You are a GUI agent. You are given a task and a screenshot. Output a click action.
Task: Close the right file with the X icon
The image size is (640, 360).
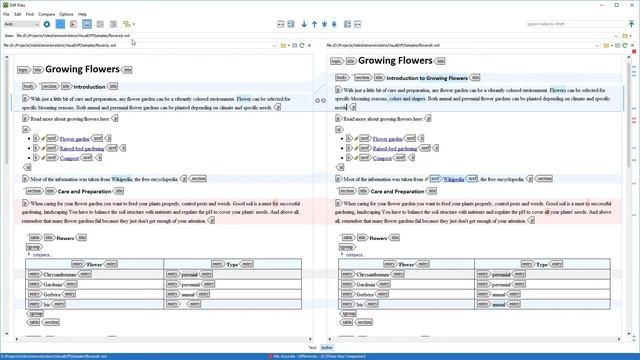(x=632, y=46)
